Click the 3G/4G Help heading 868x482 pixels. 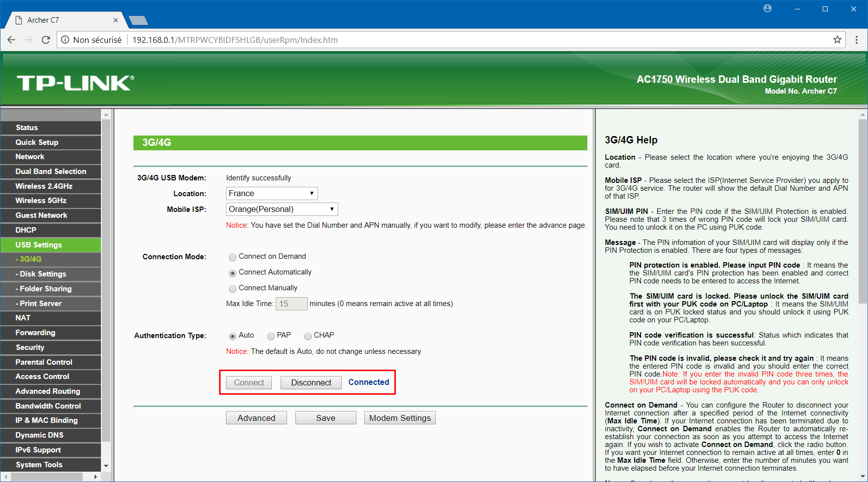click(631, 140)
